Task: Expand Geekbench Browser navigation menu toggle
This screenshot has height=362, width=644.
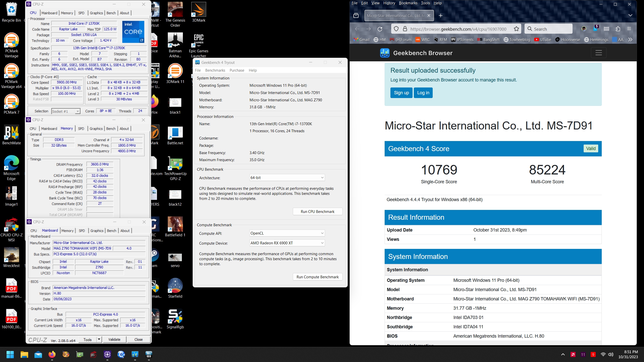Action: tap(598, 53)
